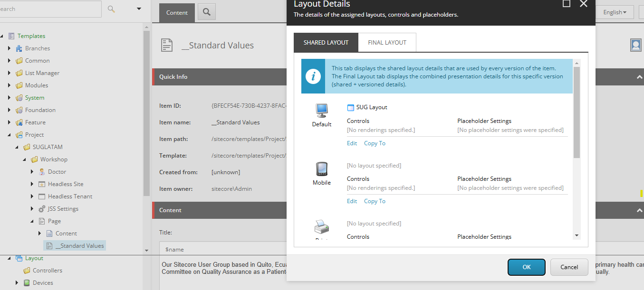Click the Workshop folder icon
The height and width of the screenshot is (290, 644).
click(34, 159)
